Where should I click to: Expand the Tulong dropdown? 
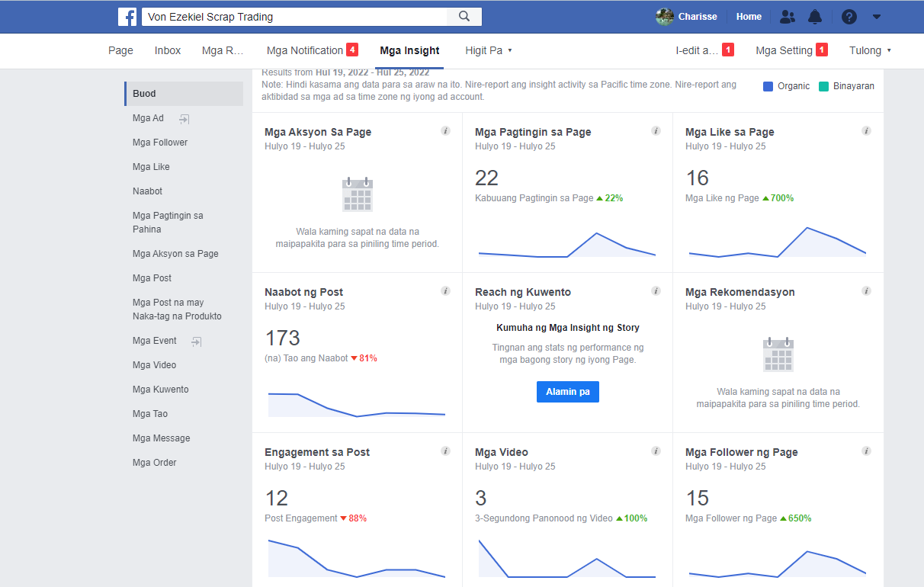point(870,50)
